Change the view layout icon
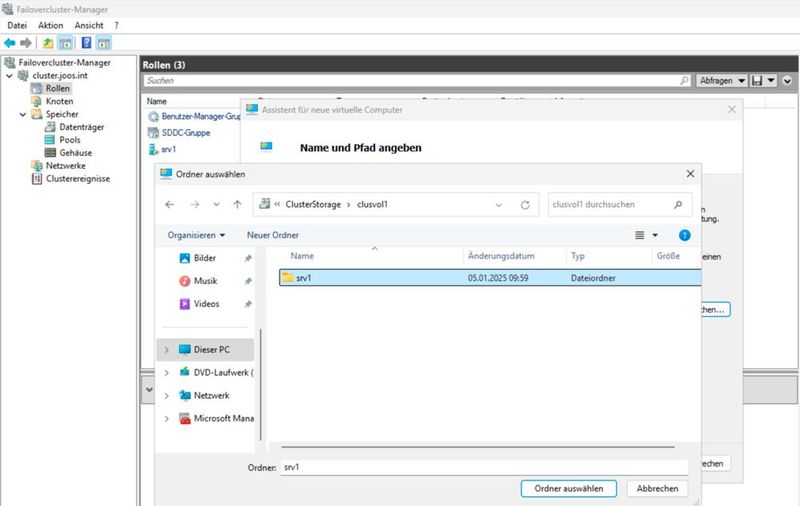 (639, 235)
